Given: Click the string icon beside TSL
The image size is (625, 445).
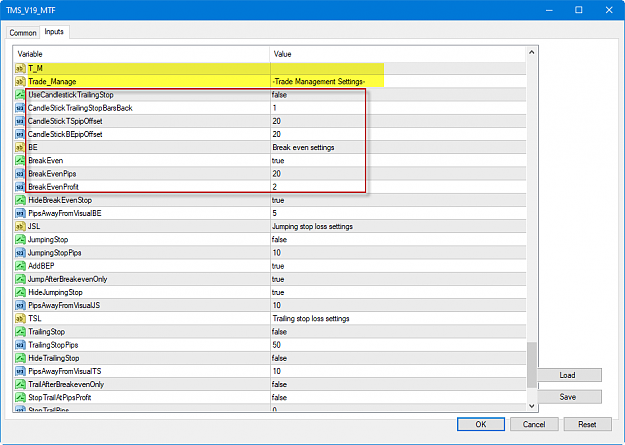Looking at the screenshot, I should tap(20, 319).
